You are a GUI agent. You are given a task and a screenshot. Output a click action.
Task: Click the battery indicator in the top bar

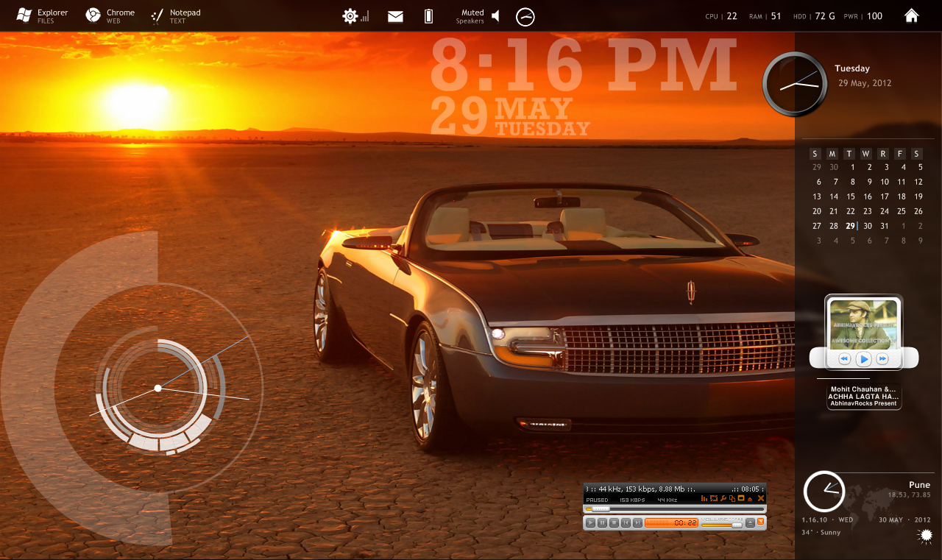pos(428,15)
